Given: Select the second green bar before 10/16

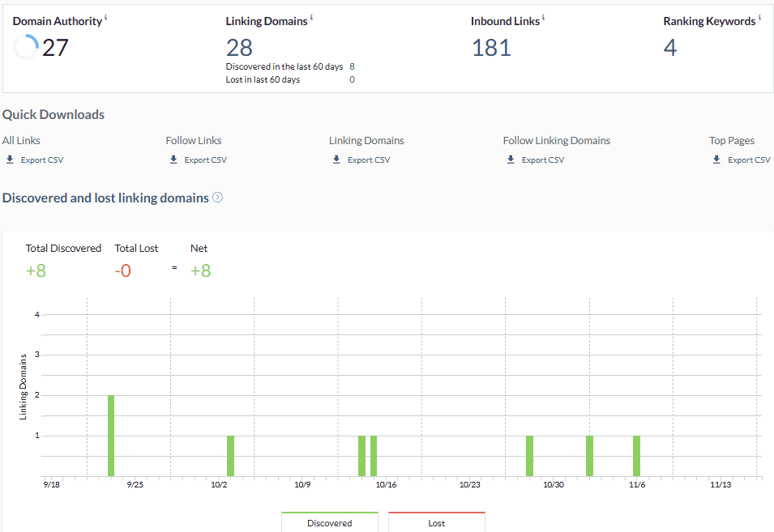Looking at the screenshot, I should (374, 456).
